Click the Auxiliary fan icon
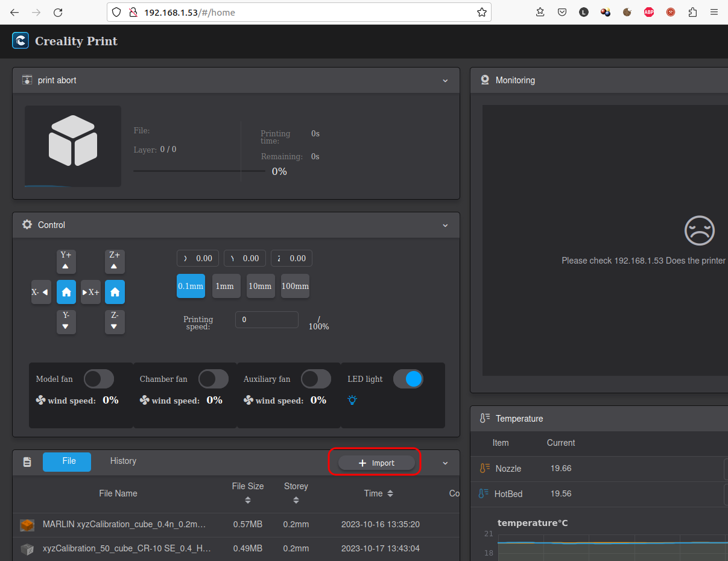 (x=248, y=400)
